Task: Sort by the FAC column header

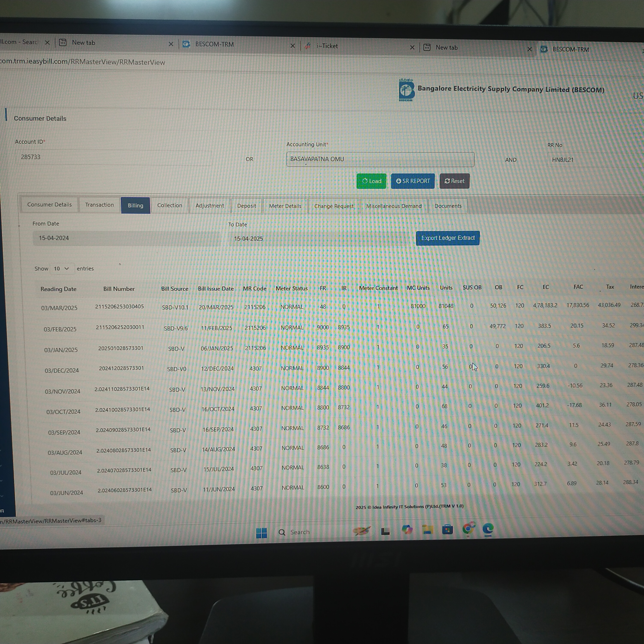Action: tap(578, 287)
